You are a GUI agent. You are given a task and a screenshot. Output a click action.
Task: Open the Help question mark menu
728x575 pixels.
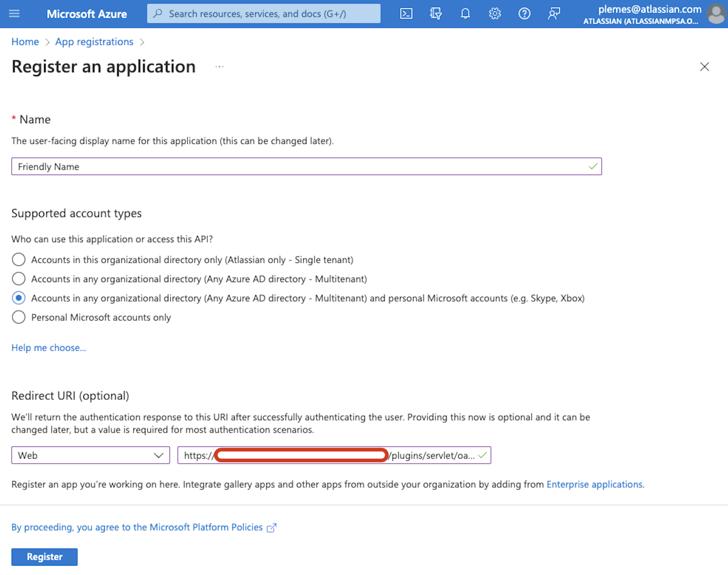pyautogui.click(x=524, y=14)
